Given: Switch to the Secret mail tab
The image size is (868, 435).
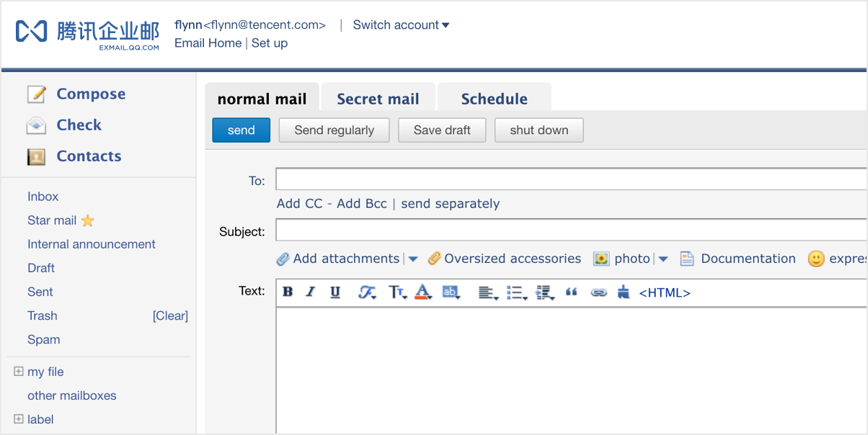Looking at the screenshot, I should pyautogui.click(x=378, y=99).
